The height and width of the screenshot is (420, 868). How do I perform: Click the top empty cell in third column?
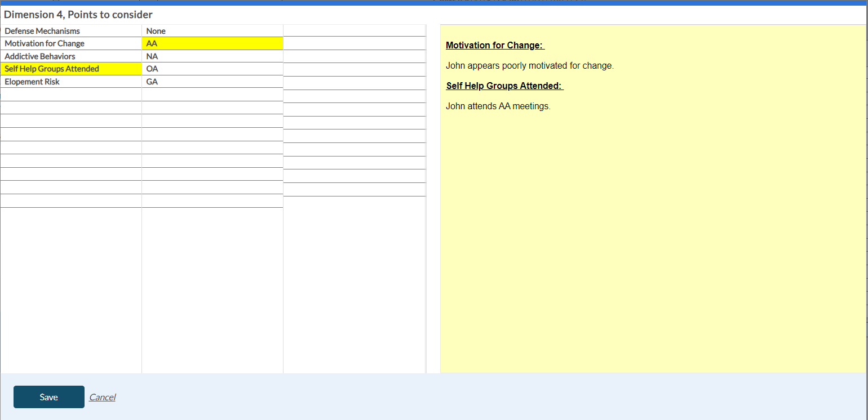[x=354, y=30]
